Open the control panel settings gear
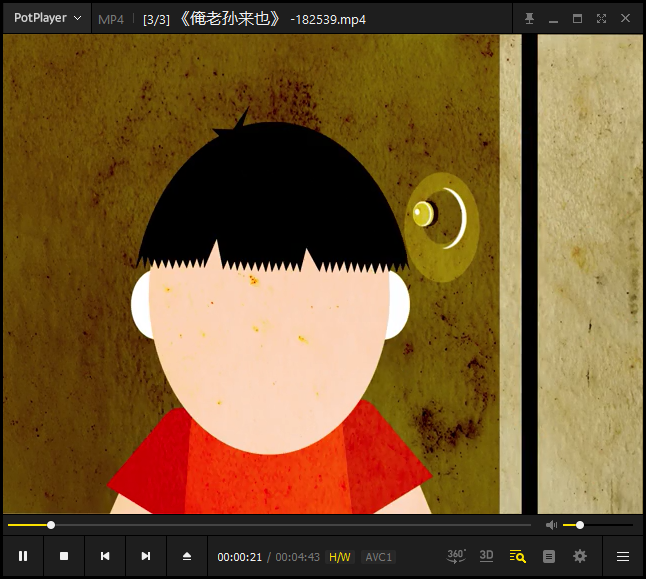This screenshot has height=579, width=646. click(x=580, y=556)
